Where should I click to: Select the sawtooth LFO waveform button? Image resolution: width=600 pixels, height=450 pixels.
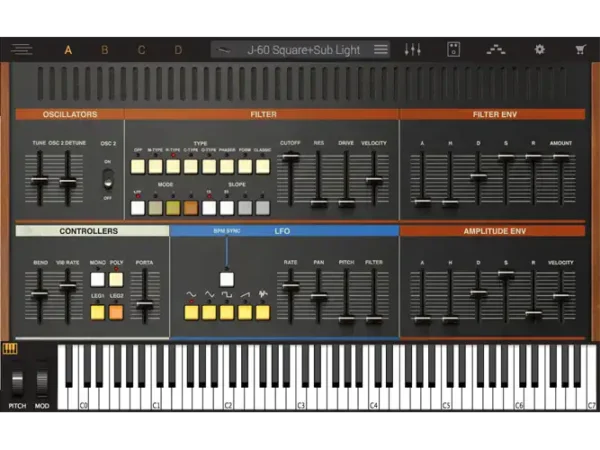(x=245, y=312)
